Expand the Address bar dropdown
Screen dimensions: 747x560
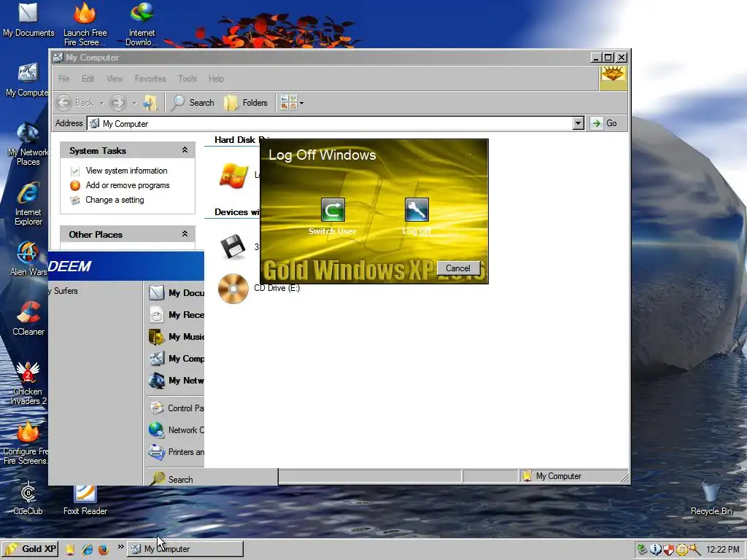point(578,123)
